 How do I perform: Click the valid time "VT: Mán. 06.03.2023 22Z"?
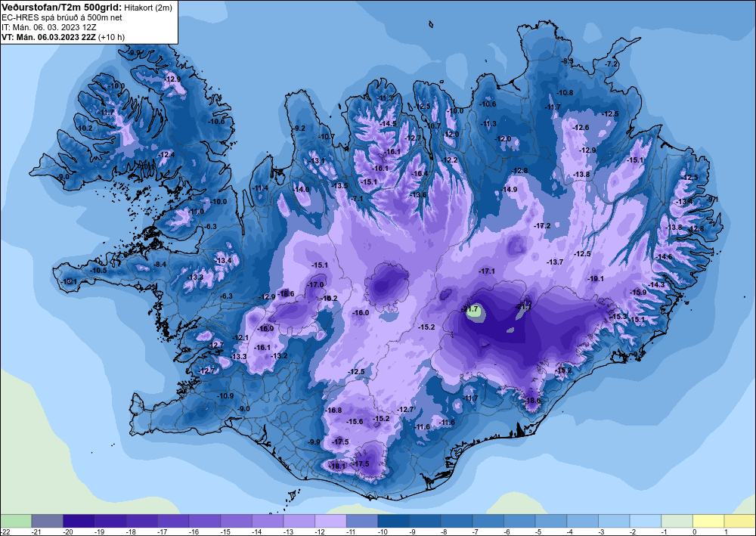48,37
